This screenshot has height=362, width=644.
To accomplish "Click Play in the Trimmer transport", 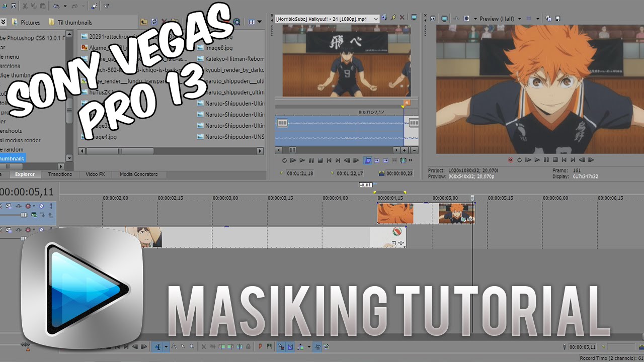I will point(302,160).
